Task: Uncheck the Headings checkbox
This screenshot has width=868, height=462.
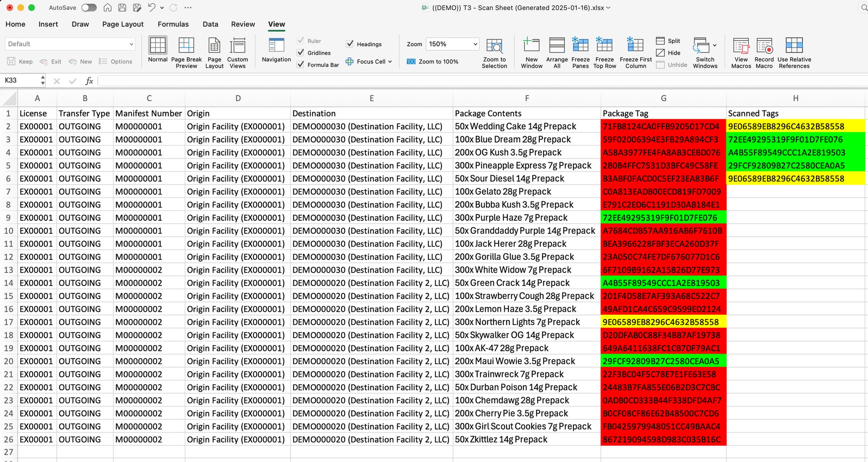Action: coord(350,44)
